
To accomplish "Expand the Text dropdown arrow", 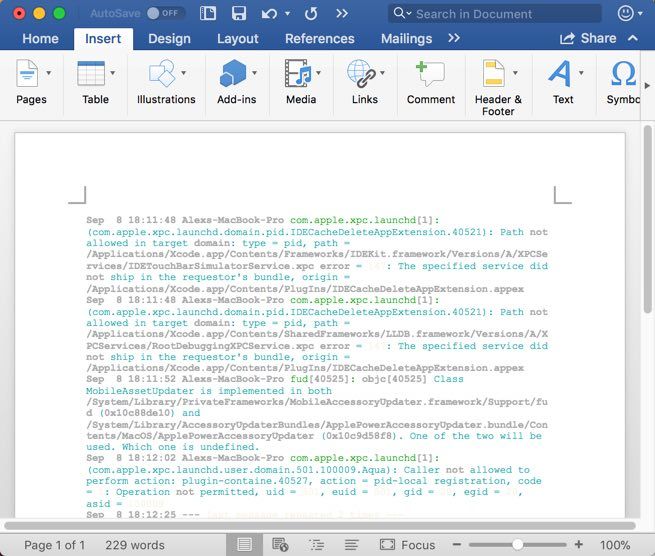I will tap(581, 73).
